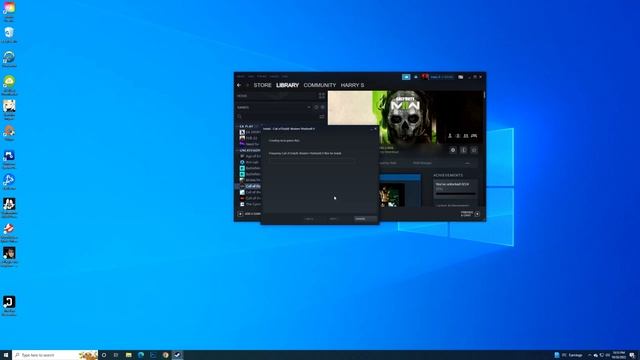Open Task View on taskbar
This screenshot has width=640, height=360.
[x=116, y=355]
